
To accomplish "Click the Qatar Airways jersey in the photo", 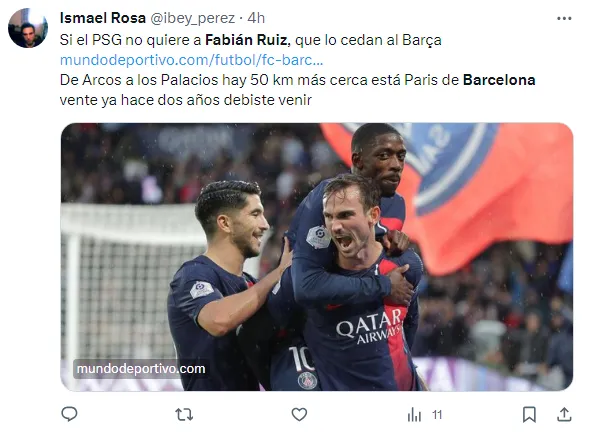I will click(x=369, y=325).
